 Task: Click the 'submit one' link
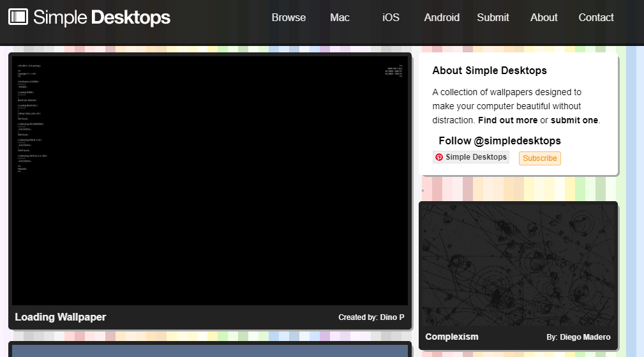tap(574, 120)
